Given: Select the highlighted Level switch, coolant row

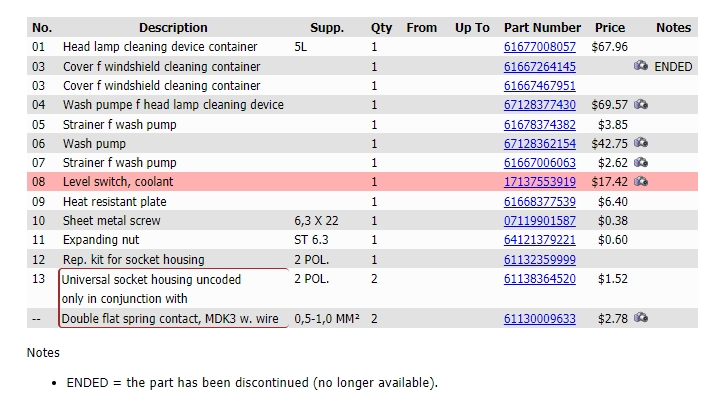Looking at the screenshot, I should (362, 182).
